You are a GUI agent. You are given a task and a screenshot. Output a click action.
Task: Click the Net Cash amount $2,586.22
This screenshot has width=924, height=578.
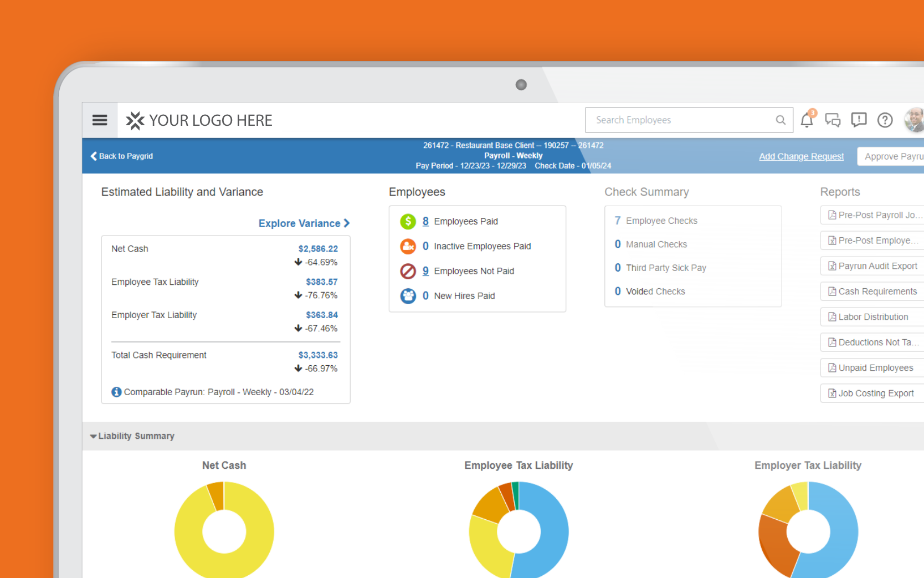(318, 249)
